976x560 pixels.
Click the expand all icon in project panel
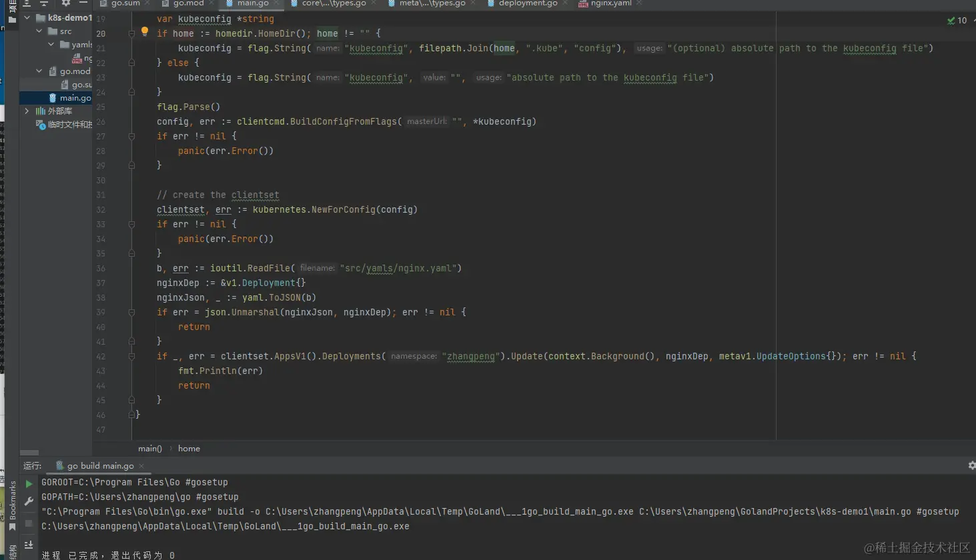coord(27,3)
